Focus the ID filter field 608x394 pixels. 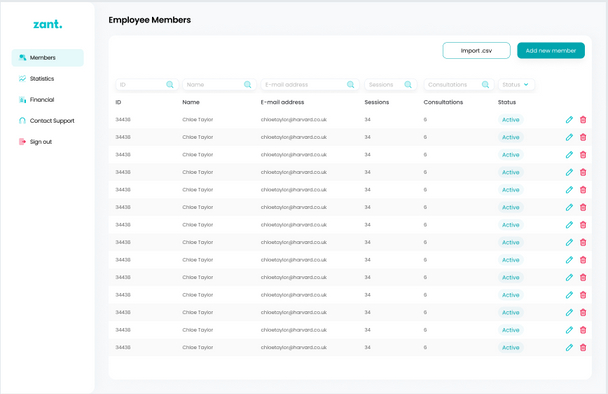pyautogui.click(x=147, y=85)
